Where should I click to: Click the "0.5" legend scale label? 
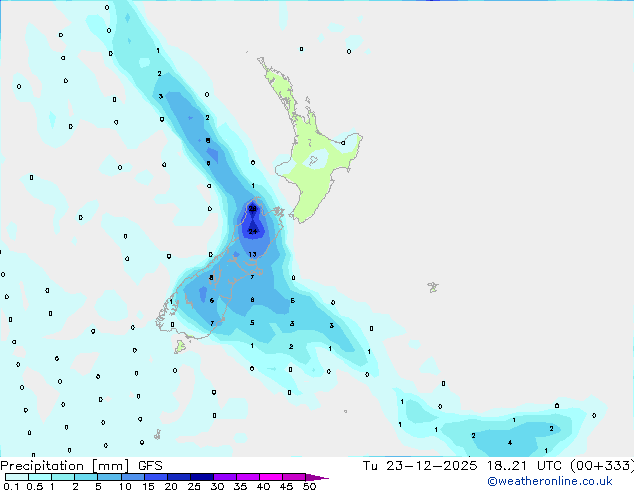(x=35, y=486)
